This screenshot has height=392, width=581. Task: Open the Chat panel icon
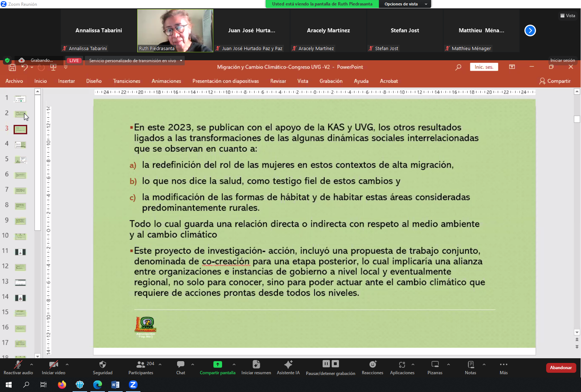pyautogui.click(x=180, y=364)
